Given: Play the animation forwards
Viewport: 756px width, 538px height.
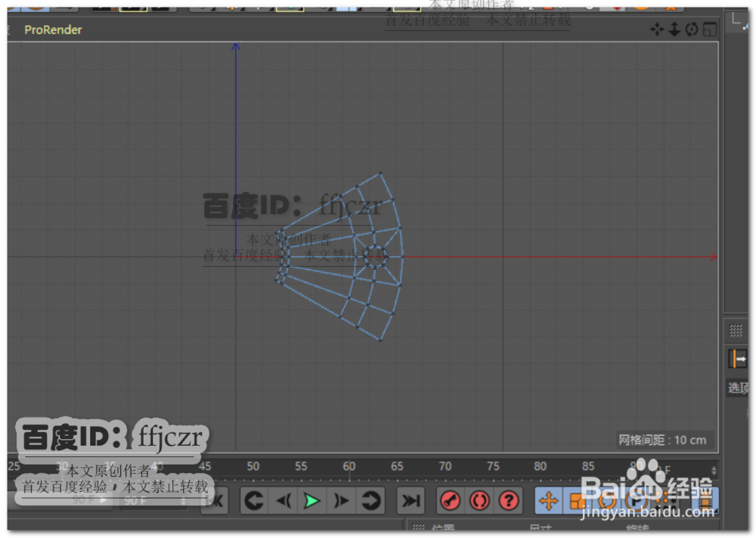Looking at the screenshot, I should [x=312, y=502].
